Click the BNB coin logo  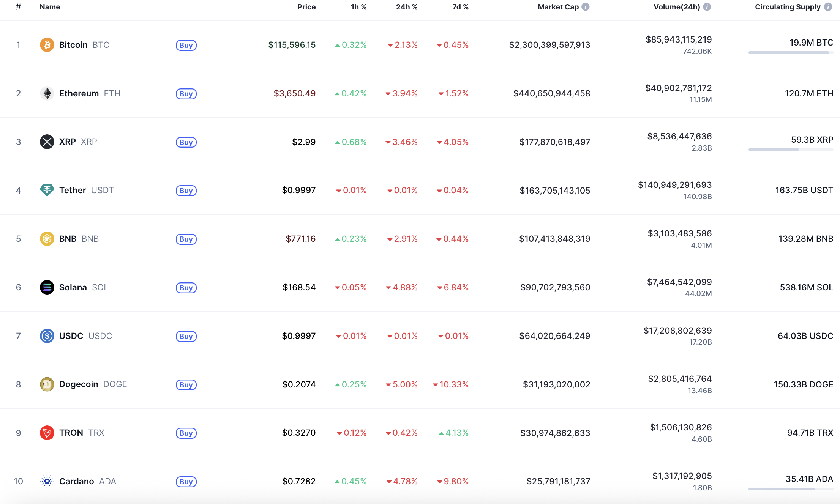click(47, 239)
